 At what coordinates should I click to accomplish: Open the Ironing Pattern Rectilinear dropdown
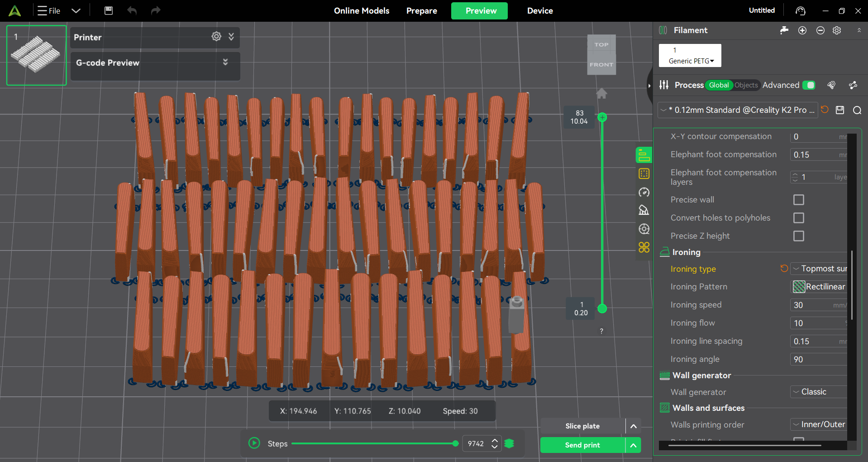point(819,287)
